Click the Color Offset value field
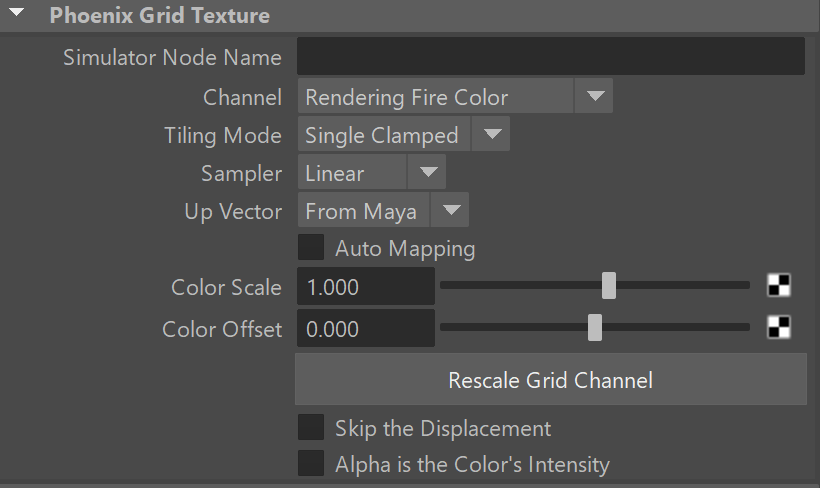This screenshot has width=820, height=488. coord(366,328)
